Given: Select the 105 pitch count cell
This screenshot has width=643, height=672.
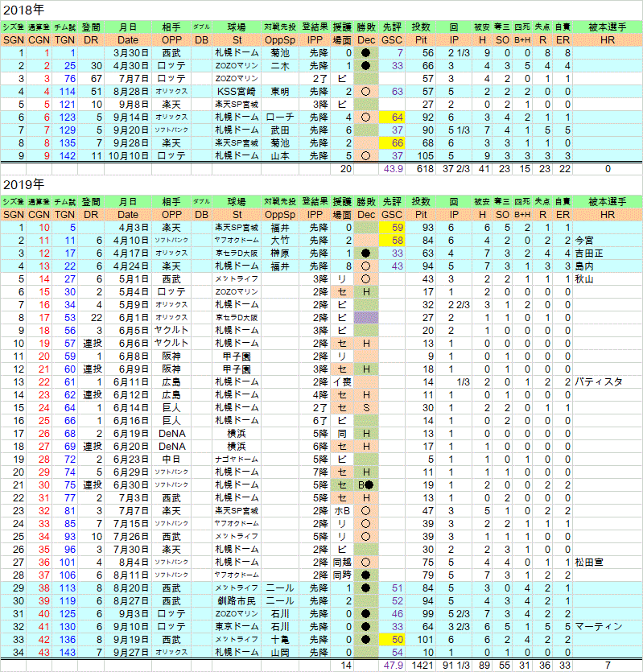Looking at the screenshot, I should pos(421,155).
